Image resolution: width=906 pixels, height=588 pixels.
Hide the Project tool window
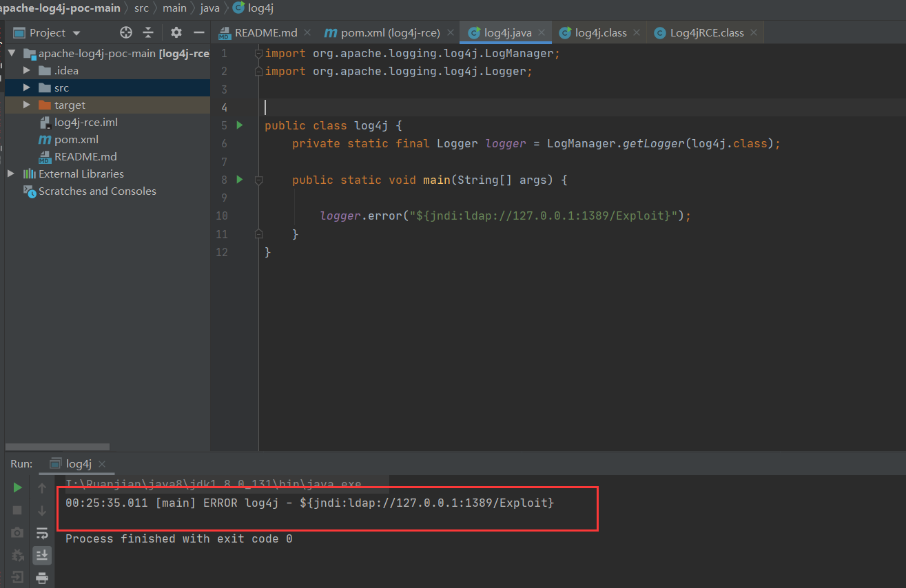[x=199, y=32]
